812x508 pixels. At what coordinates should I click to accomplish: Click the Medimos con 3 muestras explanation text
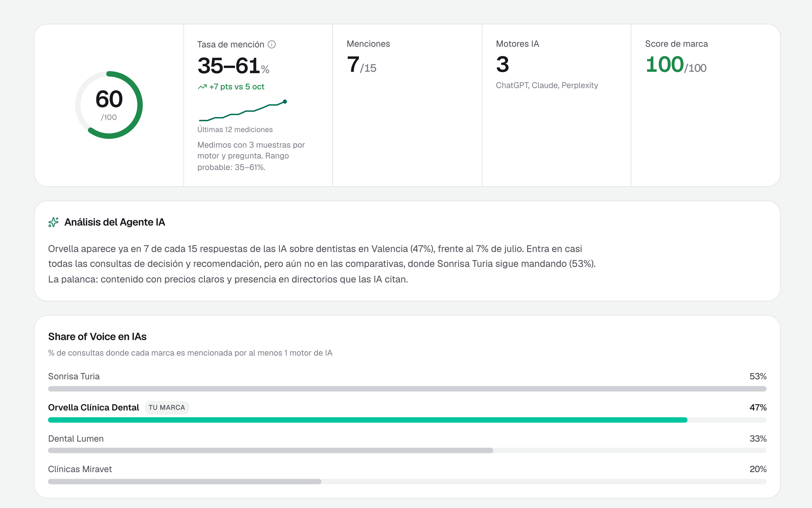click(251, 156)
